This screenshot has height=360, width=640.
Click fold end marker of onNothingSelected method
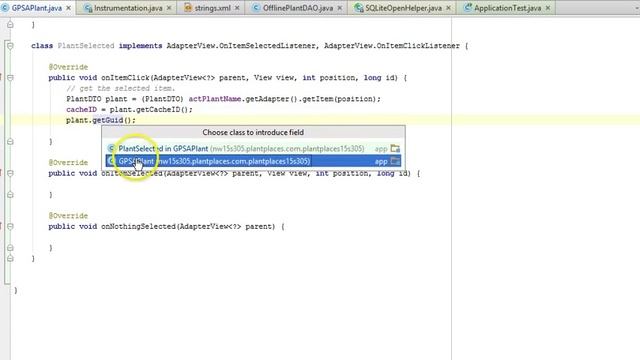tap(10, 248)
